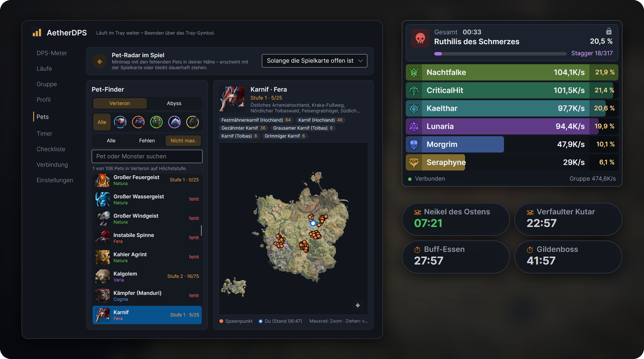Filter pets by the green-ringed category icon

(156, 122)
